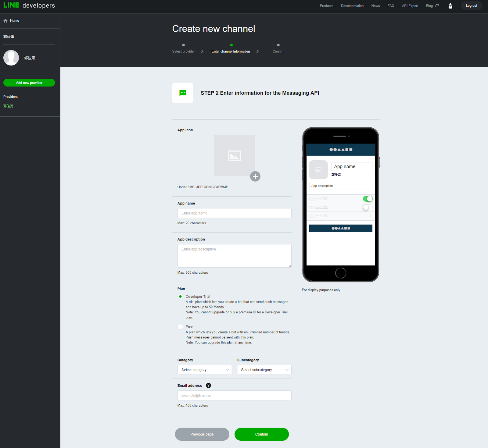
Task: Click the Log out button
Action: pyautogui.click(x=471, y=5)
